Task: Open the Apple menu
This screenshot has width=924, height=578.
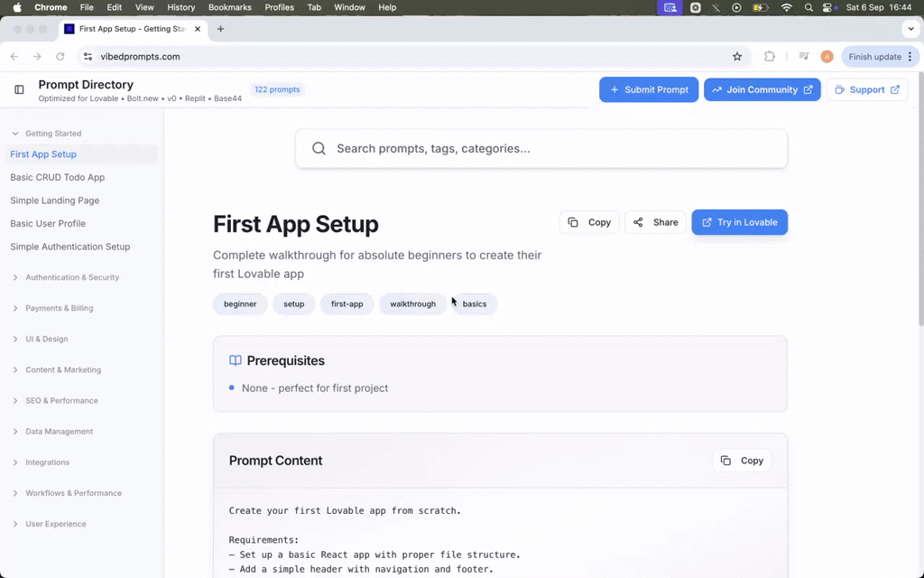Action: pos(17,7)
